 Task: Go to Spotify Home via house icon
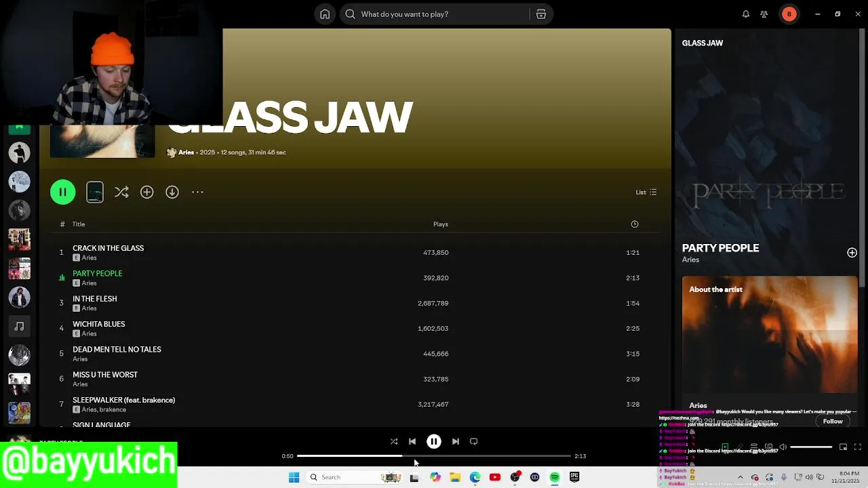[x=325, y=14]
